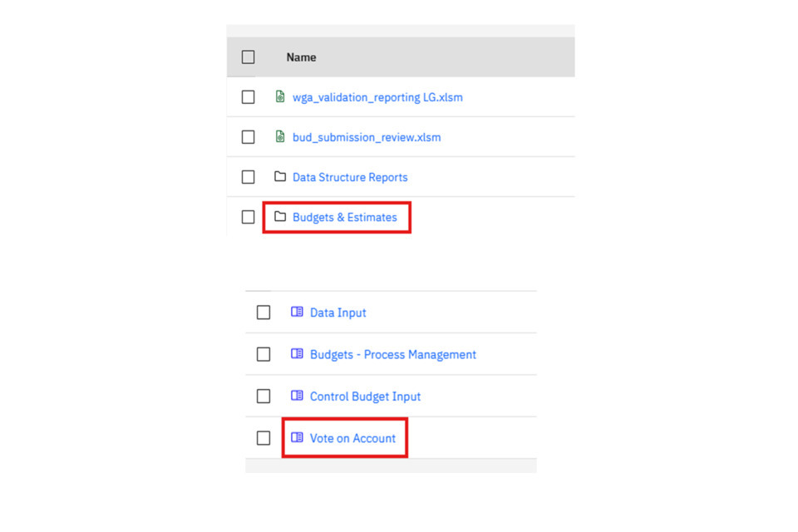
Task: Tick the checkbox for bud_submission_review.xlsm
Action: coord(248,137)
